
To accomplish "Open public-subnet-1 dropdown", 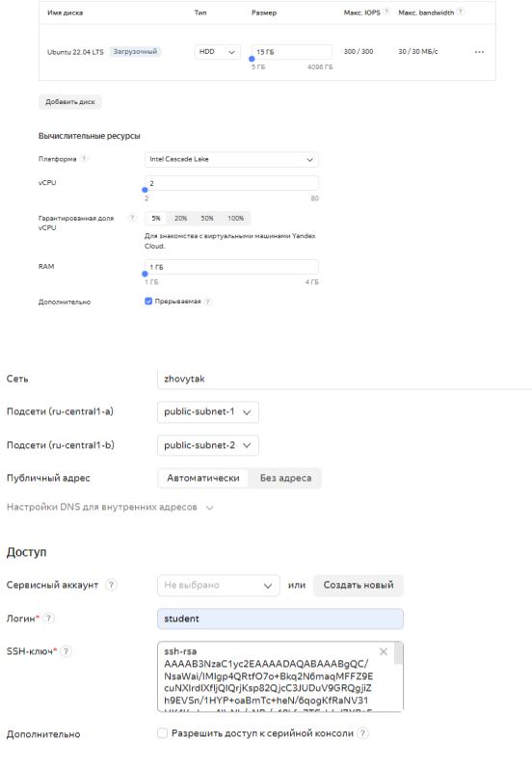I will coord(208,411).
